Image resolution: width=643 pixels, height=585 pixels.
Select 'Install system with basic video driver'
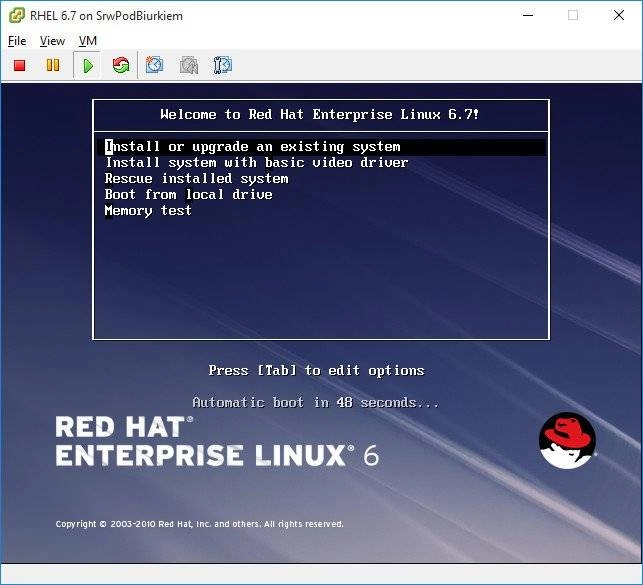[257, 162]
